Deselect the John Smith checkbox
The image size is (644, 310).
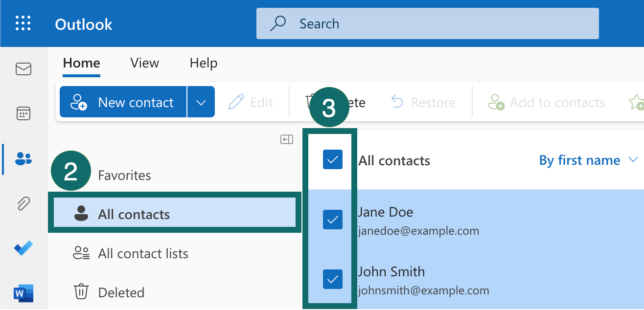point(333,279)
